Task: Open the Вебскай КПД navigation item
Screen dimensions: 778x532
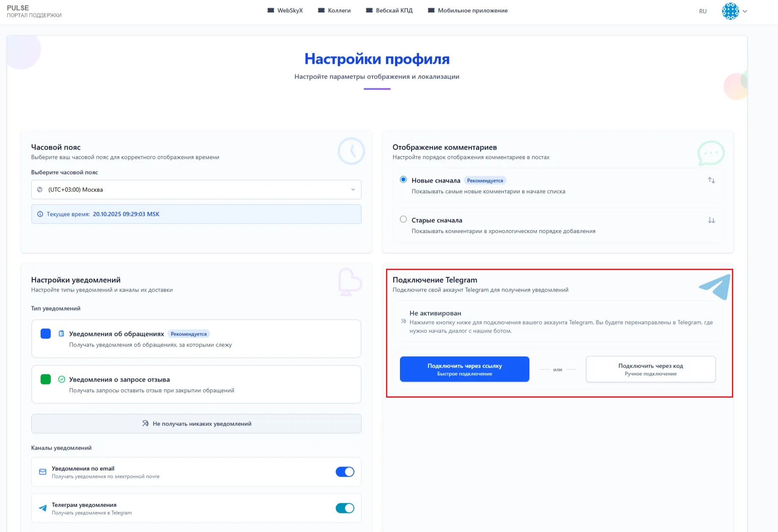Action: (389, 11)
